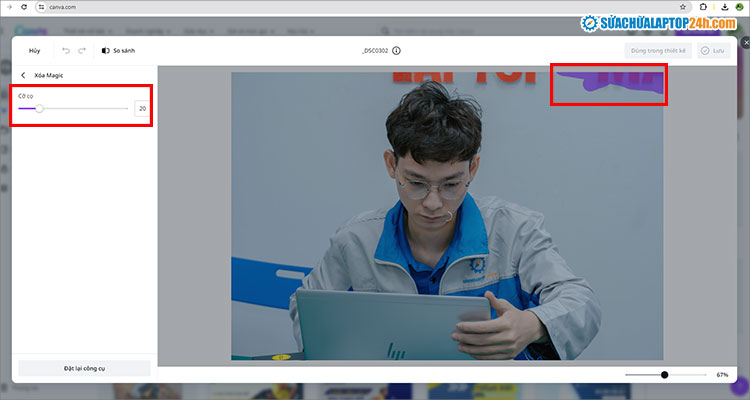Open browser extensions puzzle icon
Viewport: 750px width, 400px height.
click(x=703, y=7)
